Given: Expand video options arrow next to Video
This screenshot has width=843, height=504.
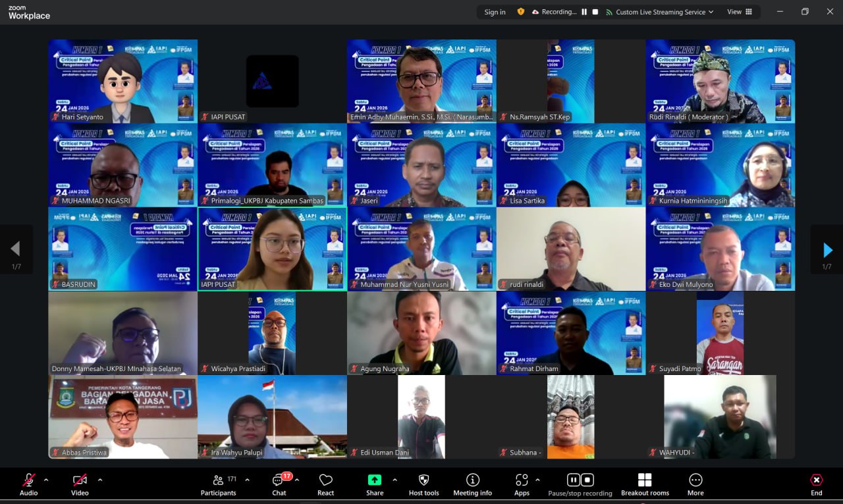Looking at the screenshot, I should pyautogui.click(x=100, y=480).
